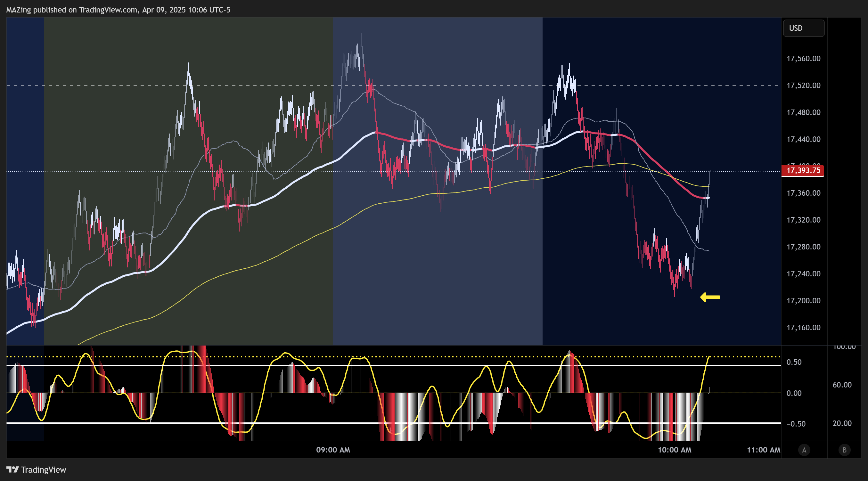Viewport: 868px width, 481px height.
Task: Click the 17,200.00 price axis label
Action: click(x=804, y=301)
